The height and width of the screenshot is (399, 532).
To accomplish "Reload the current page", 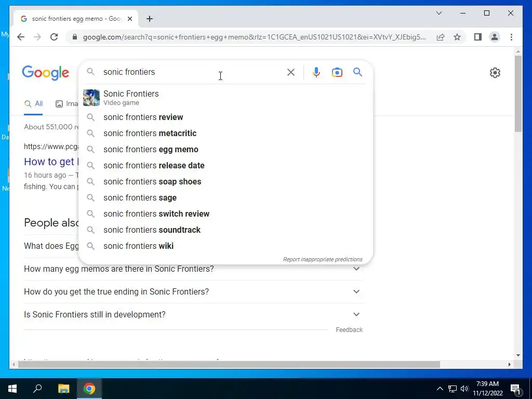I will click(54, 37).
